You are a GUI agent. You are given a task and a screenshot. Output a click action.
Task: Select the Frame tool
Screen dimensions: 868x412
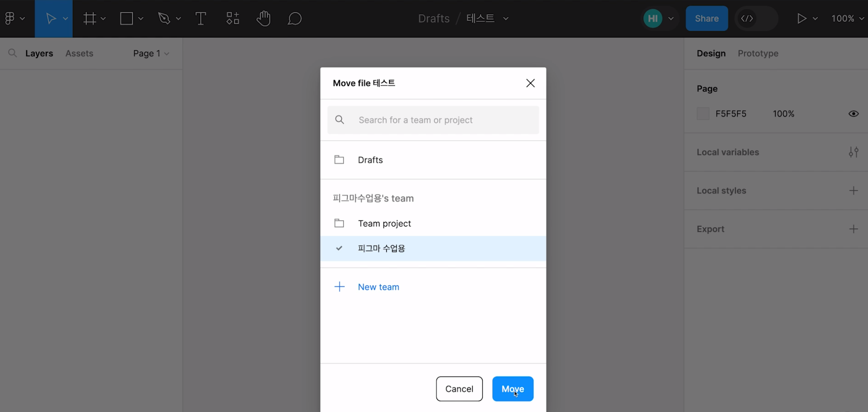(x=90, y=19)
